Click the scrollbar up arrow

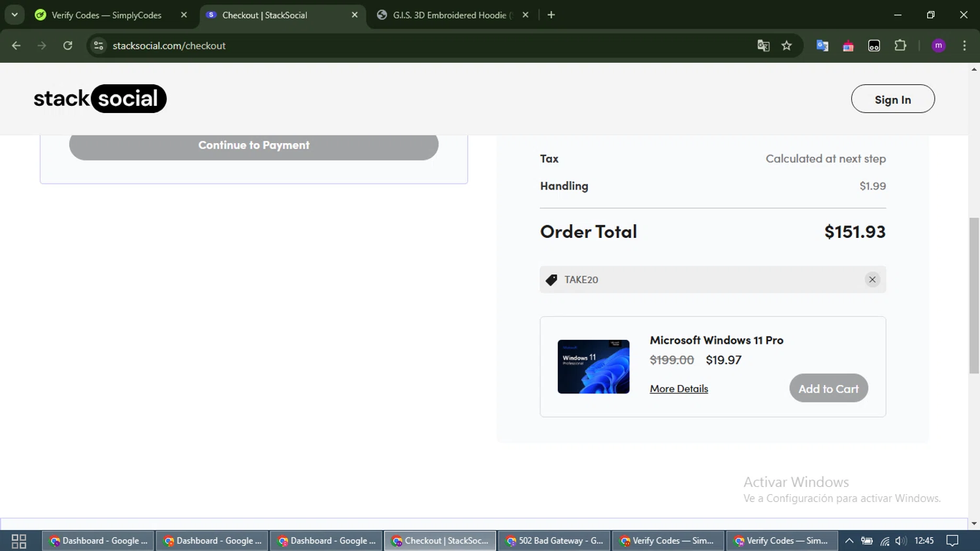point(974,69)
